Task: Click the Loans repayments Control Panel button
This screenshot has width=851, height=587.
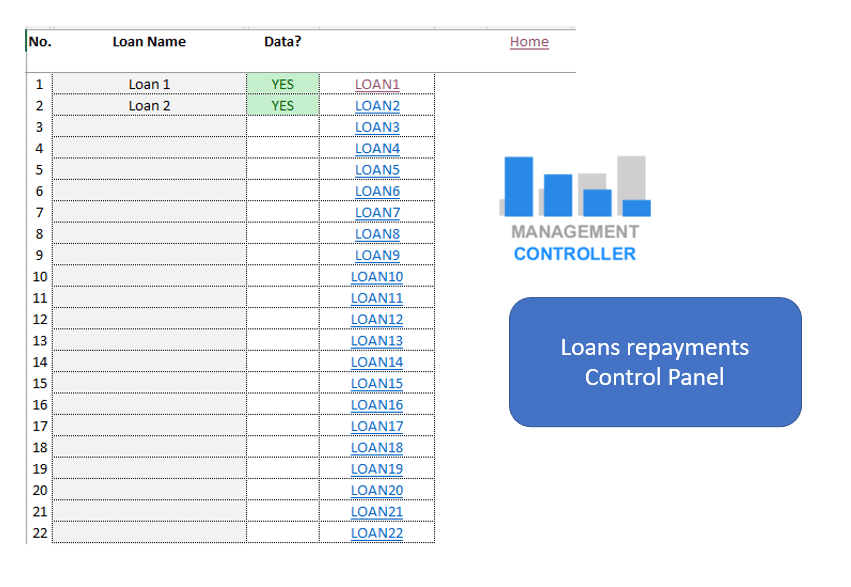Action: 655,362
